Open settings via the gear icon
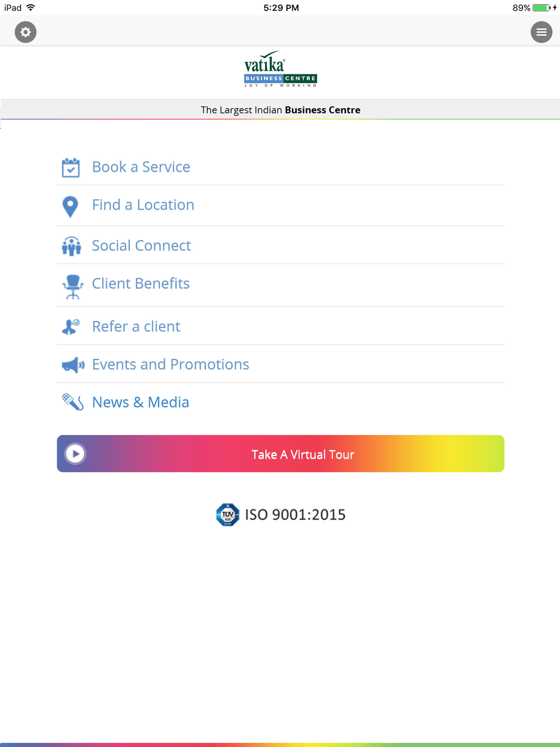The height and width of the screenshot is (747, 560). tap(25, 32)
